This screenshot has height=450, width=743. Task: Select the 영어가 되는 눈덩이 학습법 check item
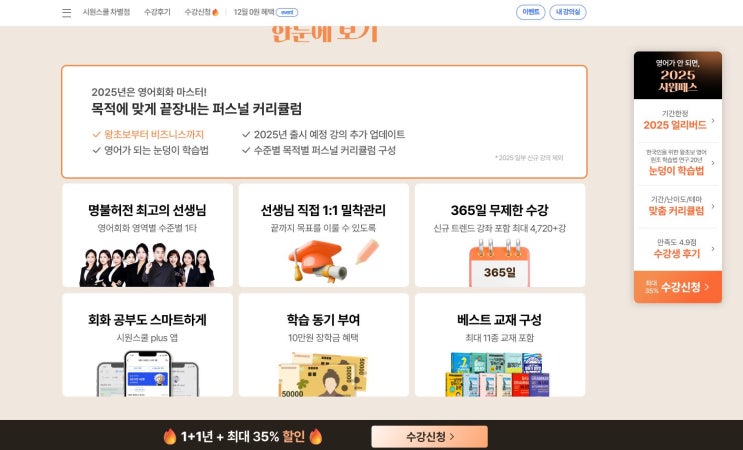[x=151, y=150]
